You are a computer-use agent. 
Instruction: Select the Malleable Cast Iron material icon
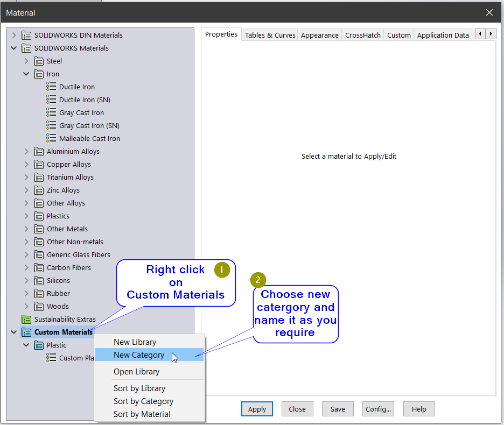[x=51, y=138]
